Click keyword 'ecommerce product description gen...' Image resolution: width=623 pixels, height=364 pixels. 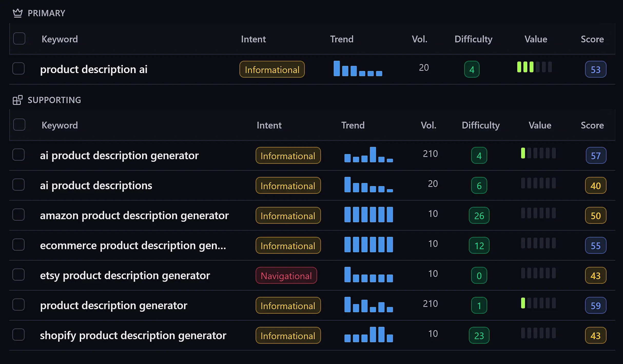[133, 246]
